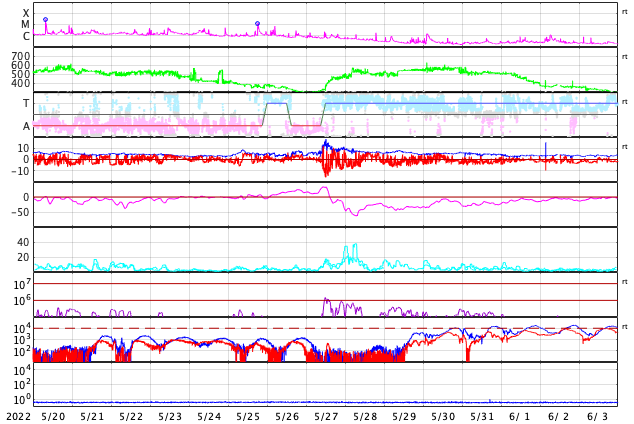The width and height of the screenshot is (634, 424).
Task: Click the rt tag beside the red-blue field panel
Action: point(625,146)
